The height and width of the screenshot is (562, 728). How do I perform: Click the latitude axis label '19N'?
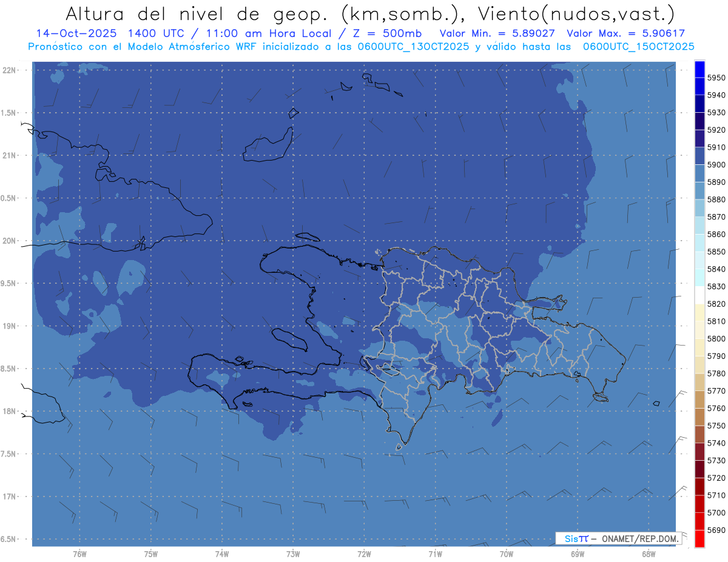coord(9,326)
